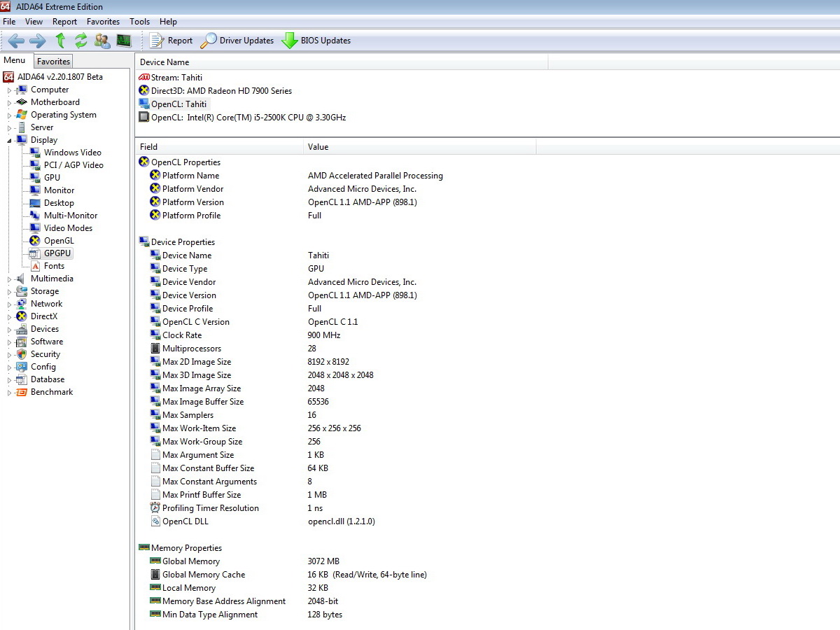Expand the Server tree node
Screen dimensions: 840x630
click(10, 128)
